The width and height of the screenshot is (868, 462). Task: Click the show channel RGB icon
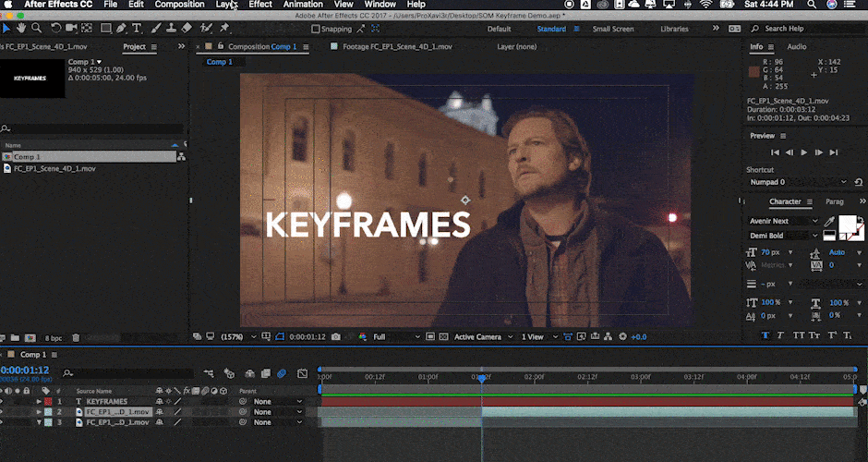pos(363,337)
